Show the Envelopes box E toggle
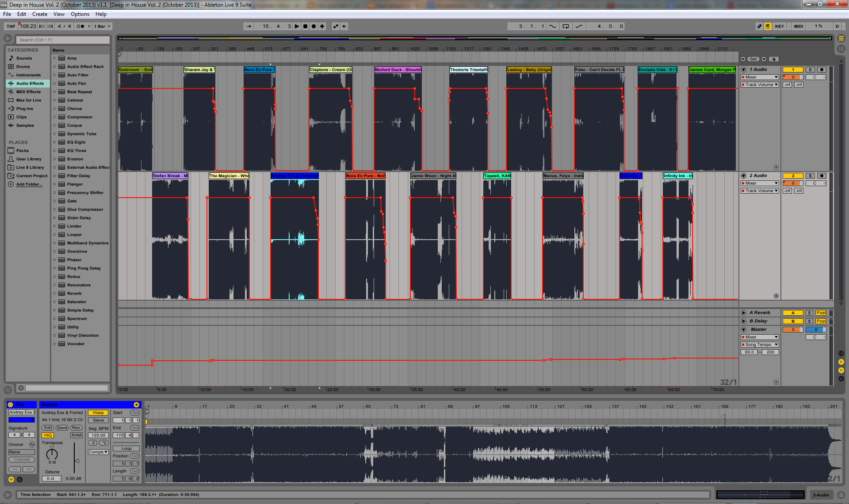Image resolution: width=849 pixels, height=504 pixels. click(19, 480)
